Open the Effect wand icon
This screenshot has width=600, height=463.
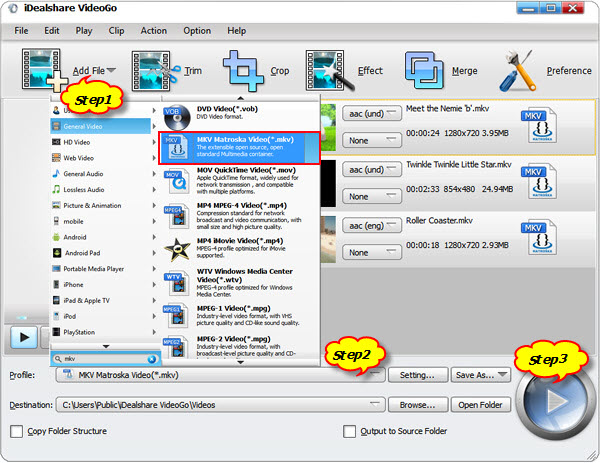point(329,71)
